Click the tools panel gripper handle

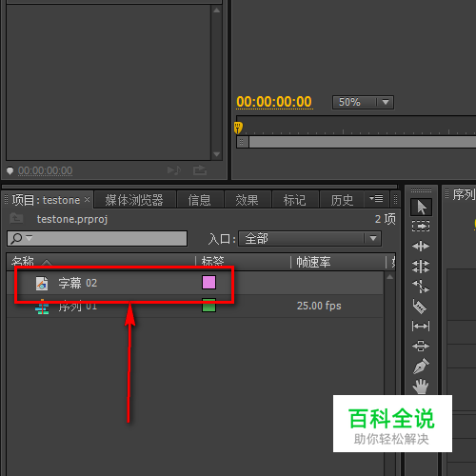point(421,190)
